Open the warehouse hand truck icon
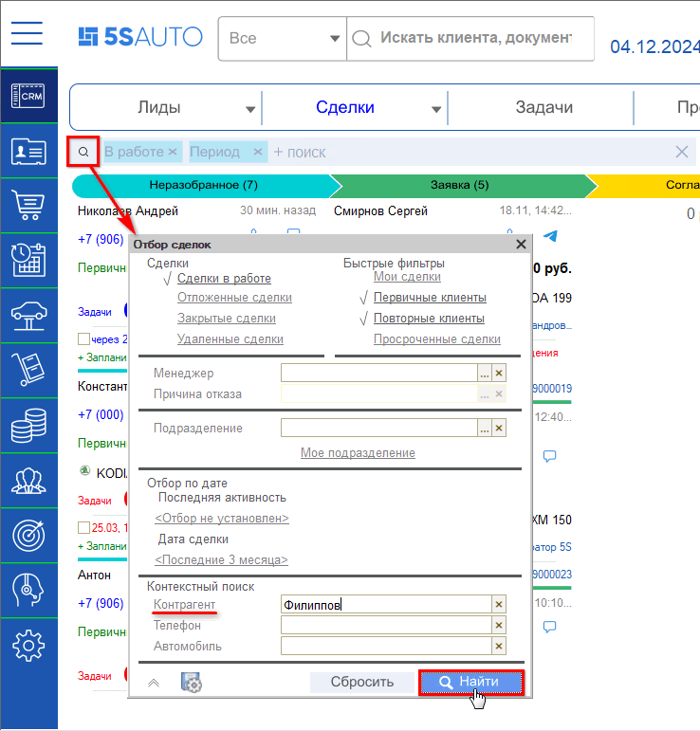The height and width of the screenshot is (731, 700). coord(28,370)
